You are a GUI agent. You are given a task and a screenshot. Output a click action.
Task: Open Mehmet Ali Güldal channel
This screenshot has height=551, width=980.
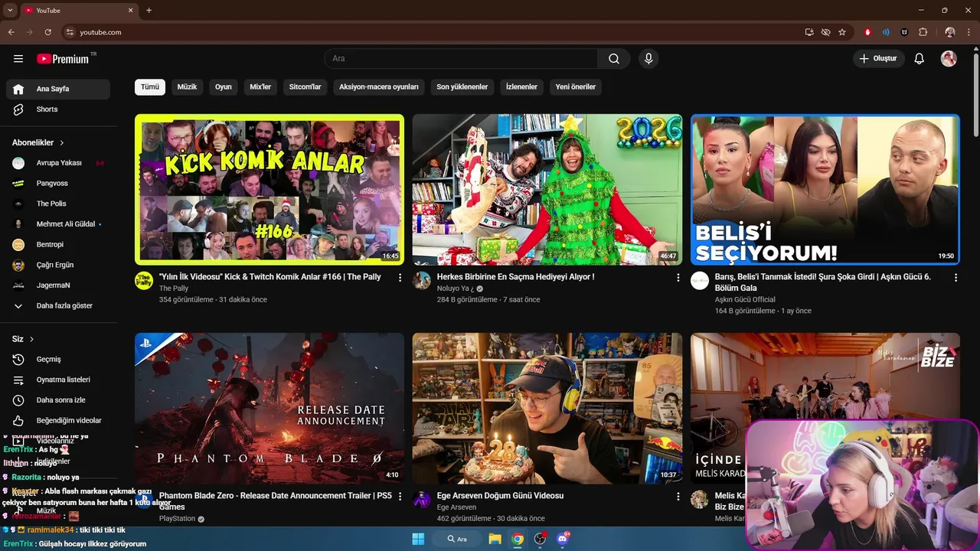pyautogui.click(x=58, y=224)
